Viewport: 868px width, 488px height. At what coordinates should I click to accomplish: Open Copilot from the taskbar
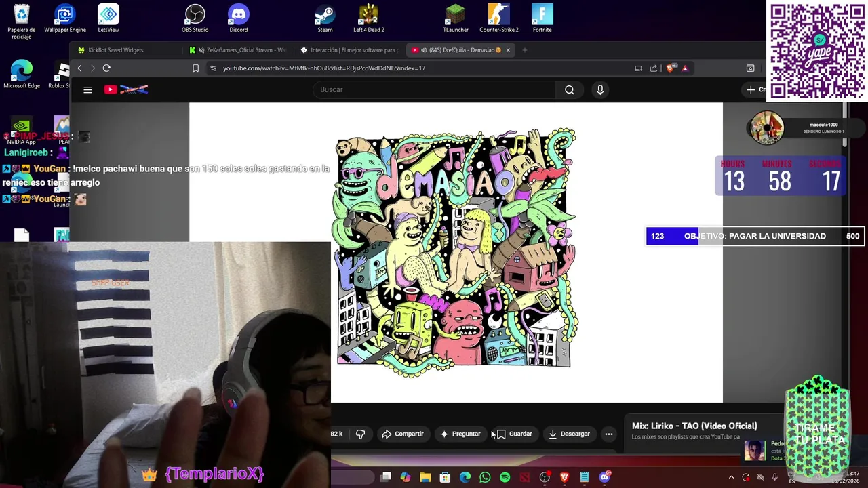pyautogui.click(x=406, y=477)
